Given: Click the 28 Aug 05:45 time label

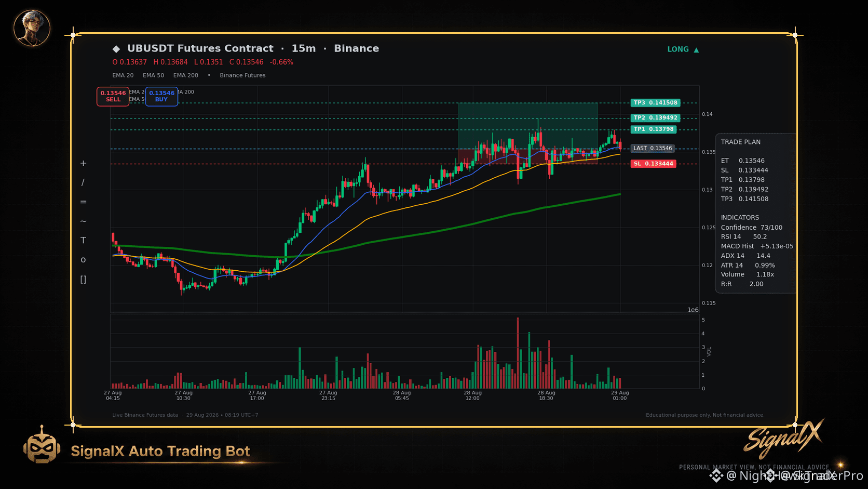Looking at the screenshot, I should 402,395.
